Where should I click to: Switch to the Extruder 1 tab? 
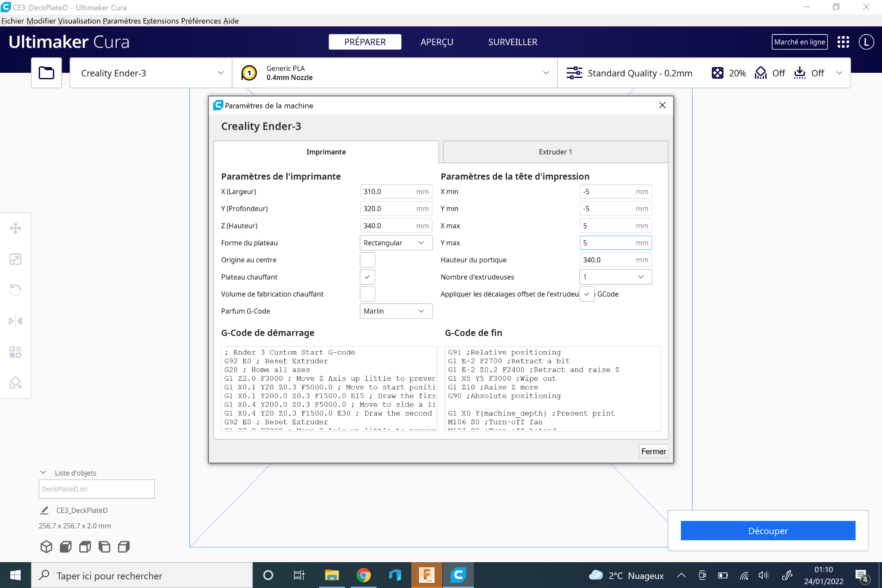[556, 152]
